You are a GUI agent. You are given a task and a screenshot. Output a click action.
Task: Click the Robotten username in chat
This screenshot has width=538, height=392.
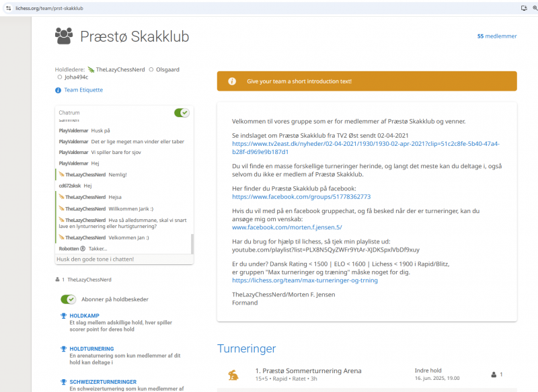(x=69, y=249)
